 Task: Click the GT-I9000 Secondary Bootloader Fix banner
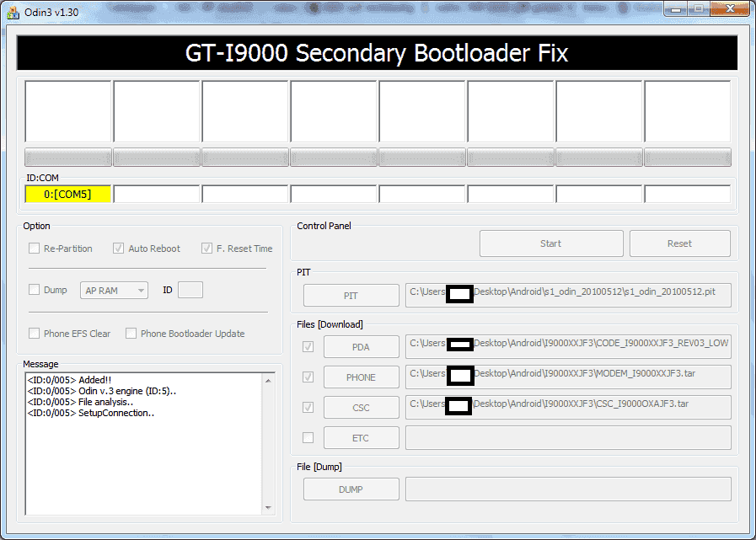point(377,53)
